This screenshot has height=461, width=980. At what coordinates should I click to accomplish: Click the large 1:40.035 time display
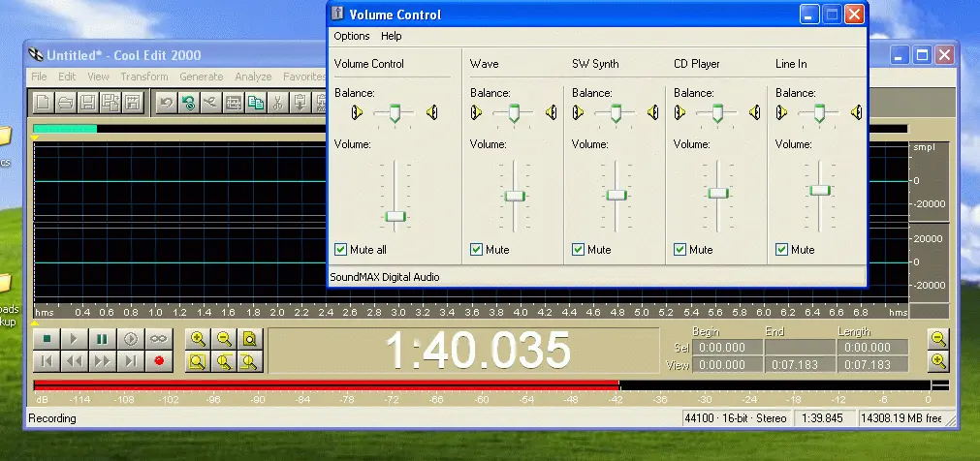click(x=478, y=351)
